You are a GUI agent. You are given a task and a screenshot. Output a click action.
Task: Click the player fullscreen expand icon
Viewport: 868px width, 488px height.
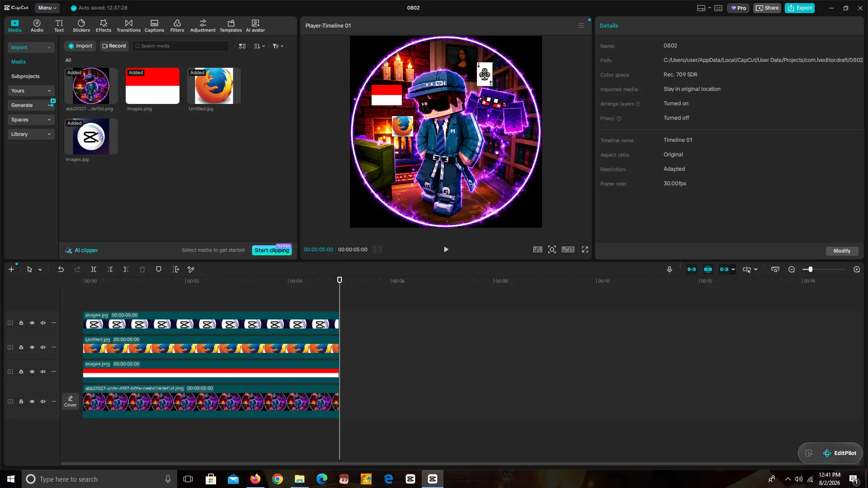click(x=585, y=249)
